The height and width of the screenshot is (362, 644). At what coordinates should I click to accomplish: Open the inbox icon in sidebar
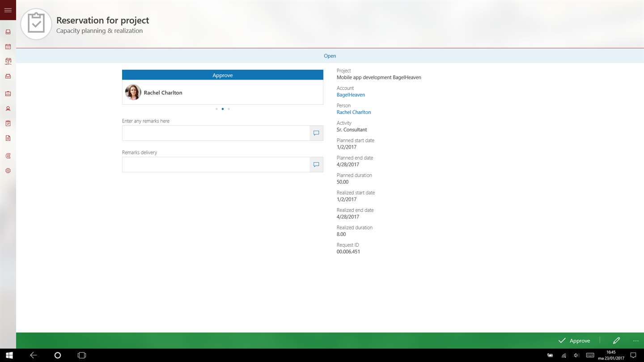tap(8, 32)
